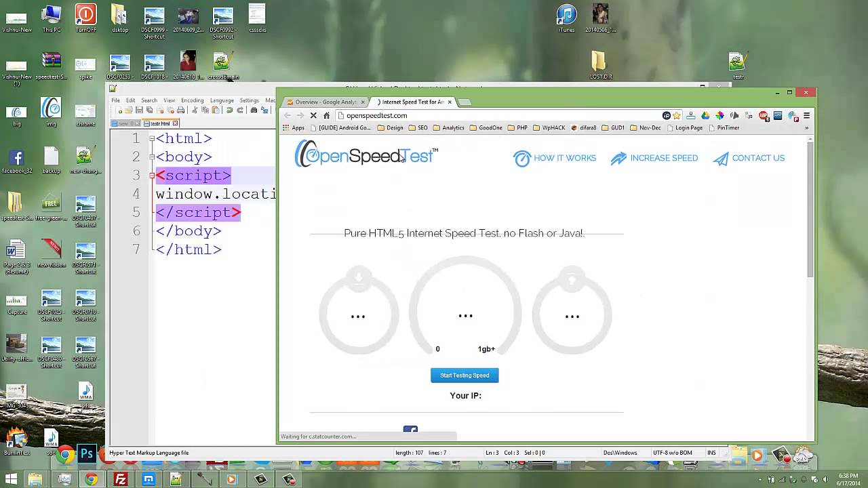Open the Analytics bookmarks folder

(x=449, y=128)
